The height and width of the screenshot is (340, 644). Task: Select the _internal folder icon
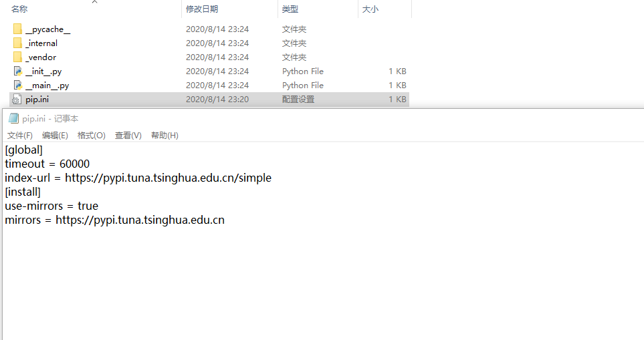coord(17,43)
